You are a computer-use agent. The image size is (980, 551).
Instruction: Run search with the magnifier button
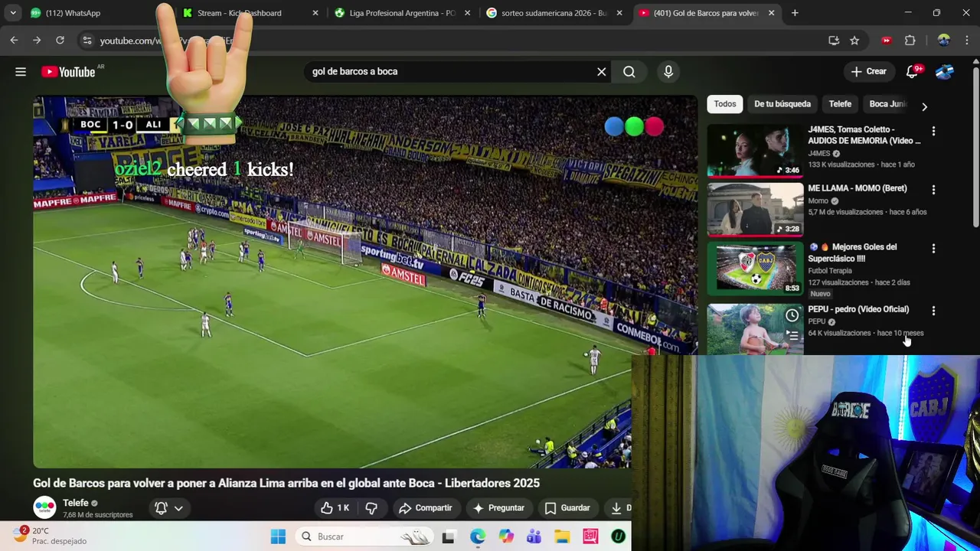(x=629, y=72)
